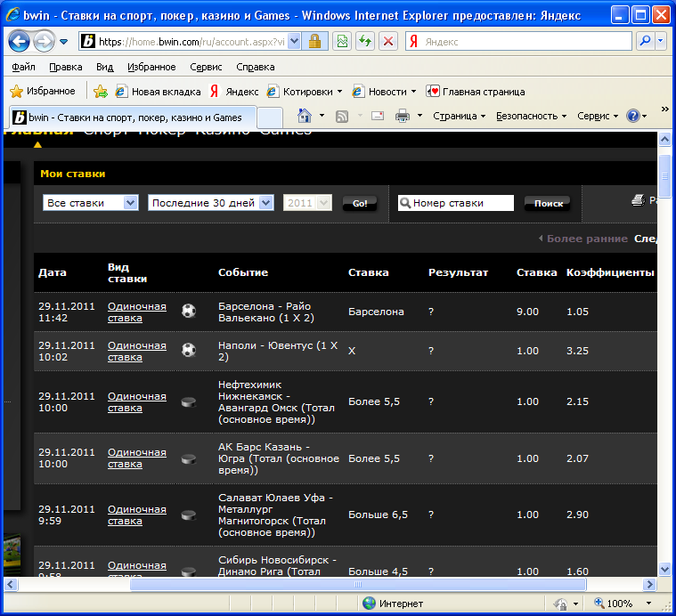The image size is (676, 616).
Task: Open the Все ставки filter dropdown
Action: click(x=91, y=202)
